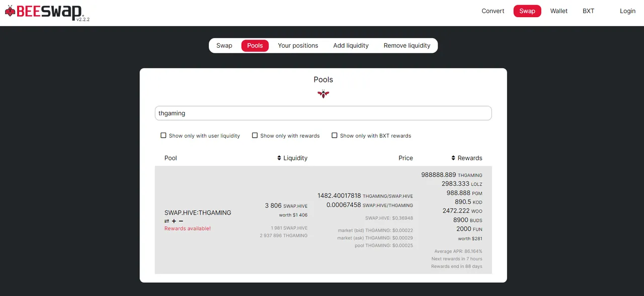Click the Rewards available! text
The width and height of the screenshot is (644, 296).
click(x=188, y=229)
